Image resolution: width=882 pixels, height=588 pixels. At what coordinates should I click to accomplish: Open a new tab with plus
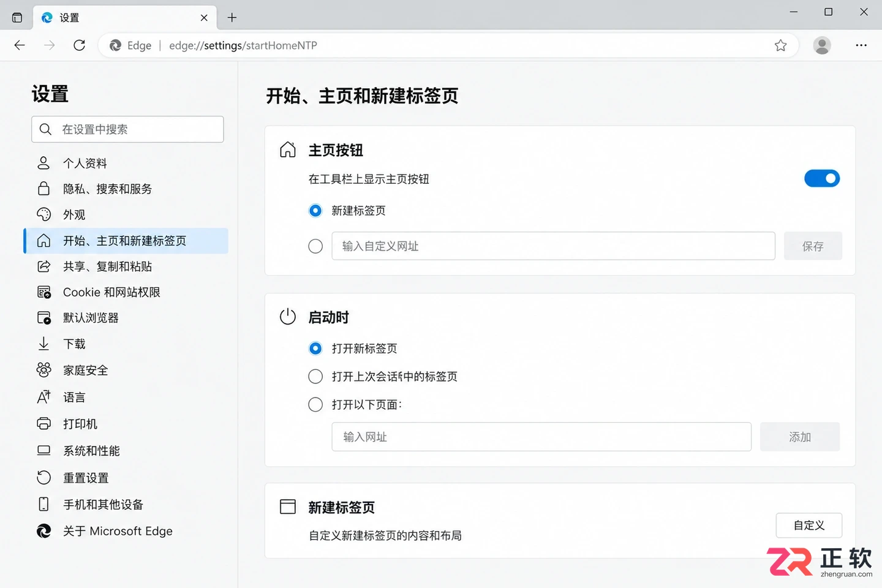pos(232,18)
